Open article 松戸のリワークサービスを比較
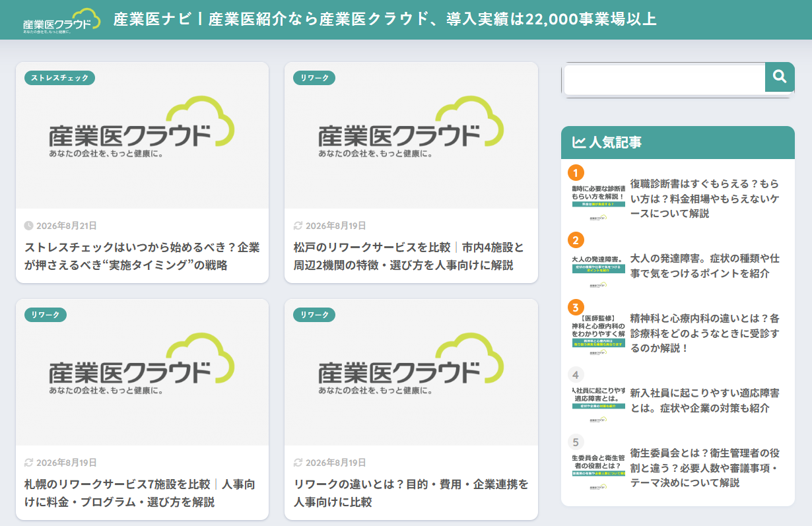The height and width of the screenshot is (526, 812). pos(409,256)
